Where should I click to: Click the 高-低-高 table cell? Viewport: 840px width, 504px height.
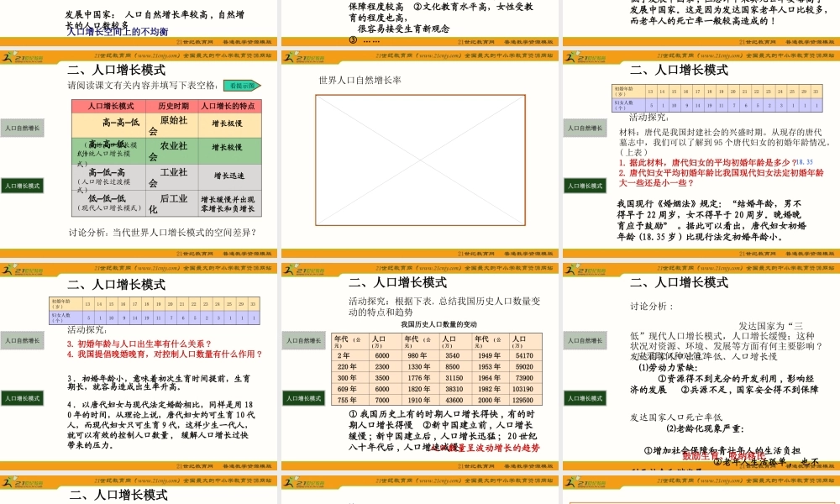tap(108, 177)
